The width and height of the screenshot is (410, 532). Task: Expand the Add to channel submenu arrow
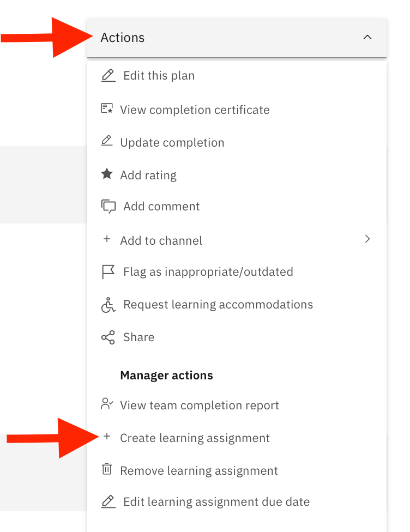point(367,239)
